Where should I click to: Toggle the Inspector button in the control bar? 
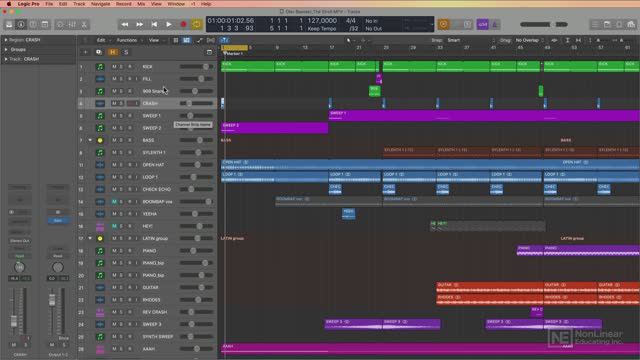pyautogui.click(x=21, y=24)
